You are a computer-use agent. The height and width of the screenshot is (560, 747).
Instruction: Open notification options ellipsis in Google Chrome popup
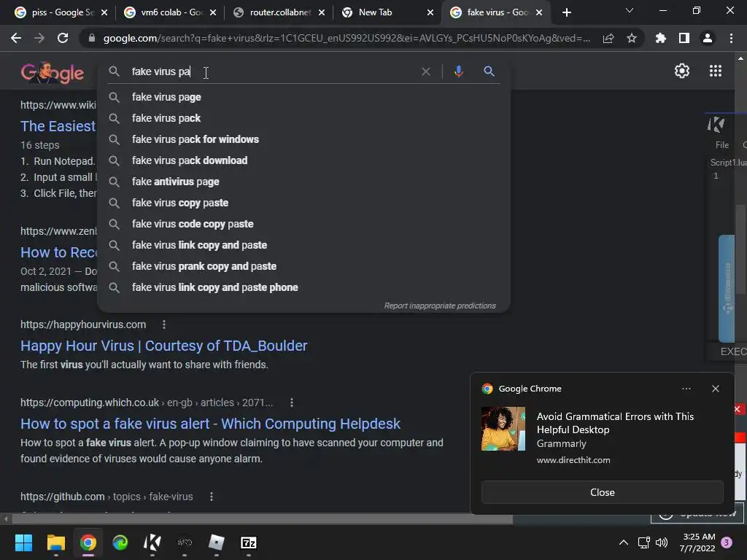686,389
